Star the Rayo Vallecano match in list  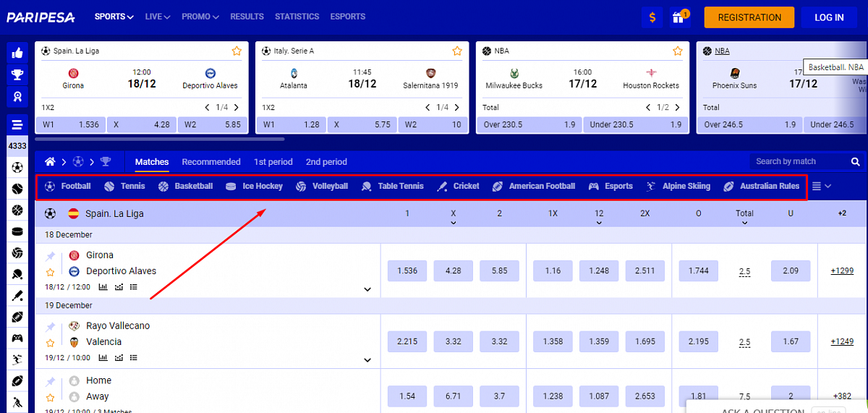(51, 343)
